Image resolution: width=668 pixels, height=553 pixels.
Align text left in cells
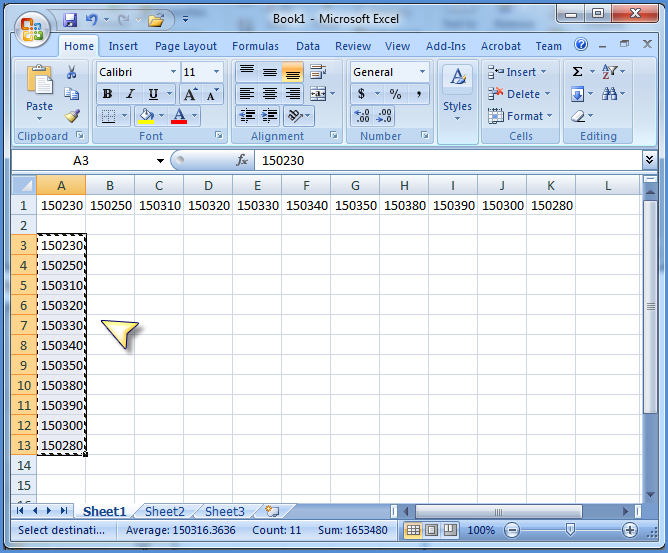[x=247, y=94]
